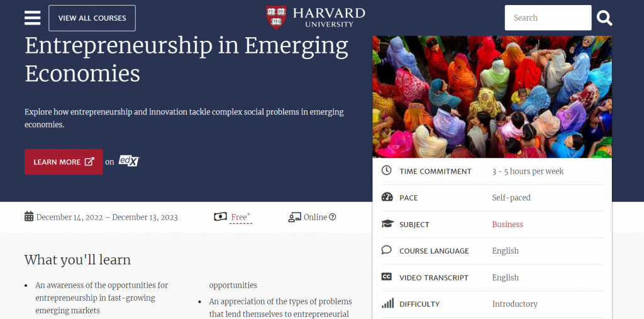Click the Entrepreneurship in Emerging Economies title
The height and width of the screenshot is (319, 644).
[186, 60]
